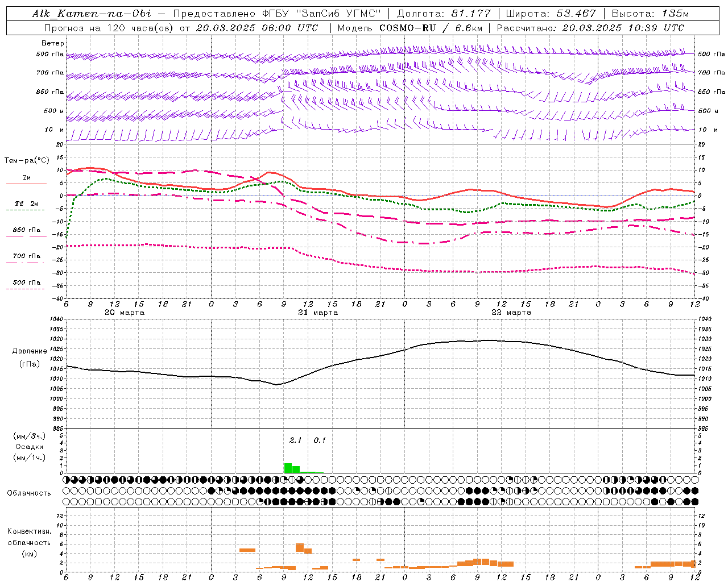
Task: Click the forecast start 20.03.2025 06:00 UTC
Action: pos(257,28)
